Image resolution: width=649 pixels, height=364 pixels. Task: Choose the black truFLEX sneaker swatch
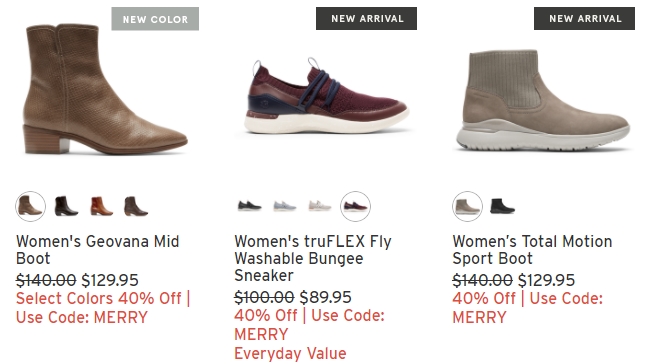point(250,206)
